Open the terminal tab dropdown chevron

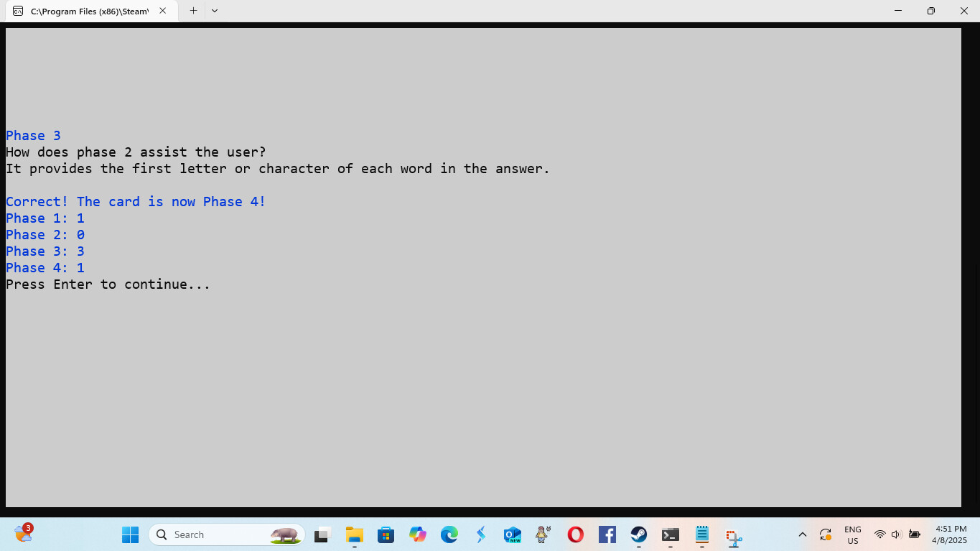pyautogui.click(x=214, y=11)
